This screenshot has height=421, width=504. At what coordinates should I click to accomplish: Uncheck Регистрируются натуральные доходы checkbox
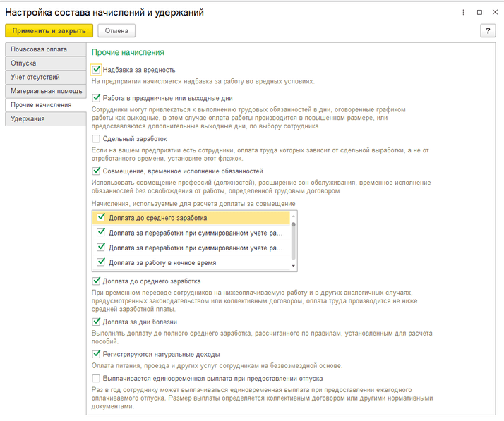click(x=96, y=354)
